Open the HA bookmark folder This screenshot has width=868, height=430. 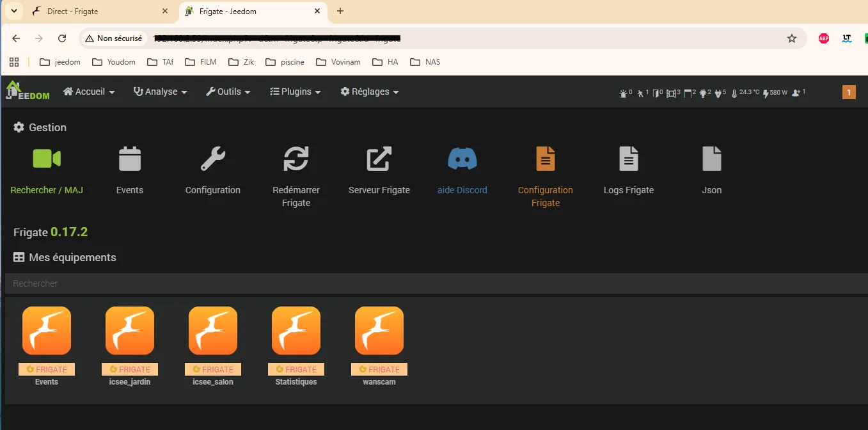click(386, 62)
